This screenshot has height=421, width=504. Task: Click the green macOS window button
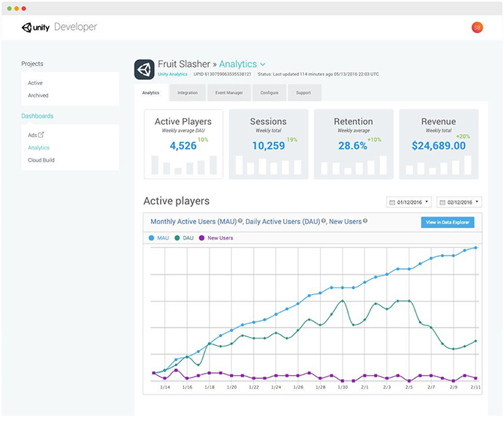pyautogui.click(x=9, y=8)
